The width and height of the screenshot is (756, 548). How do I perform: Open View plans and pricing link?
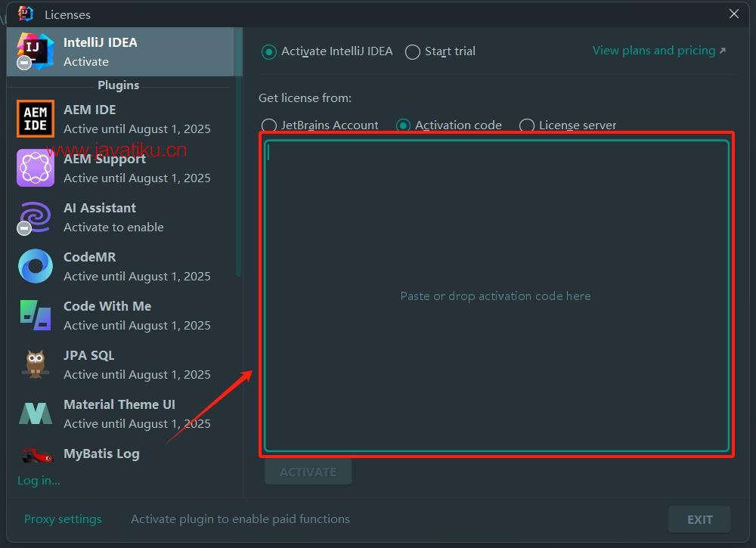[658, 51]
